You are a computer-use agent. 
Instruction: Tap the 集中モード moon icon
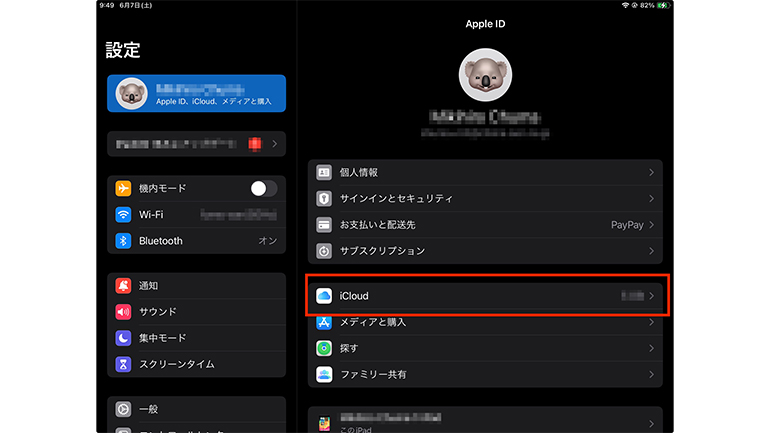point(123,338)
